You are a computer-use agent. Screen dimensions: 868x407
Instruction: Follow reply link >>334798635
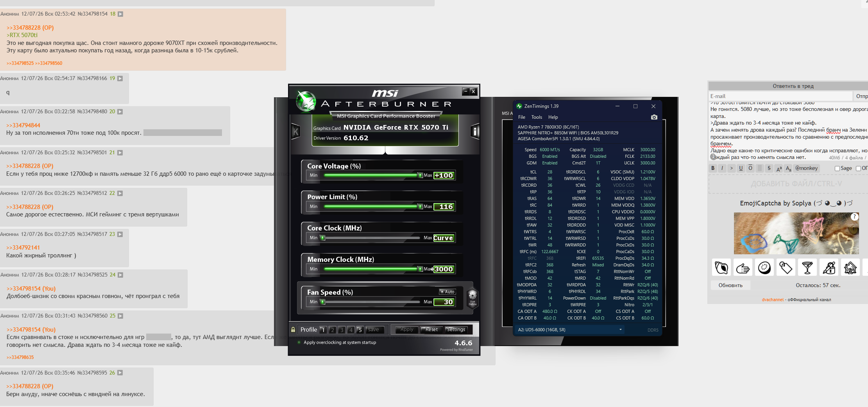(20, 357)
